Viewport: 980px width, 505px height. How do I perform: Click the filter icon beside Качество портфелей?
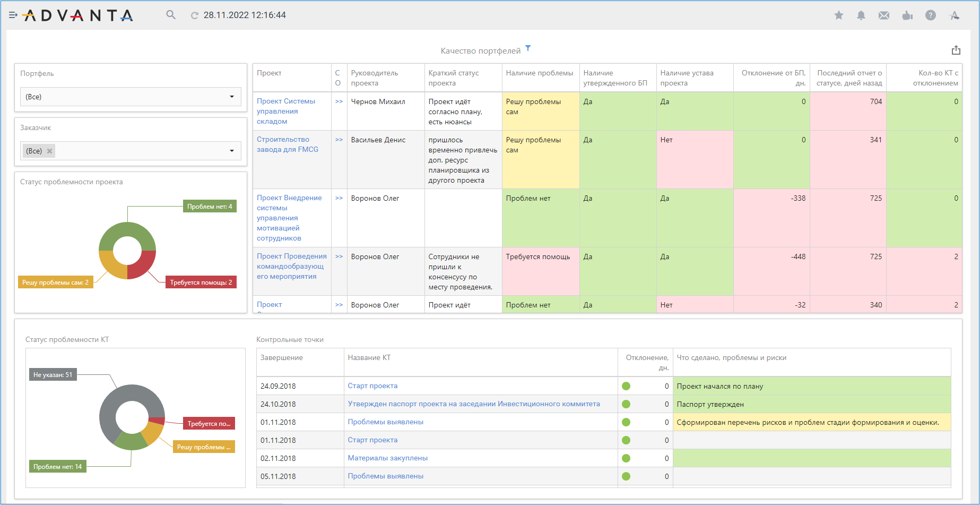pos(528,48)
